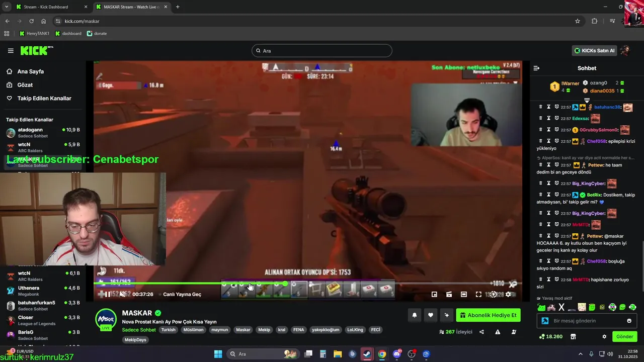644x362 pixels.
Task: Open the emoji picker in chat
Action: point(629,321)
